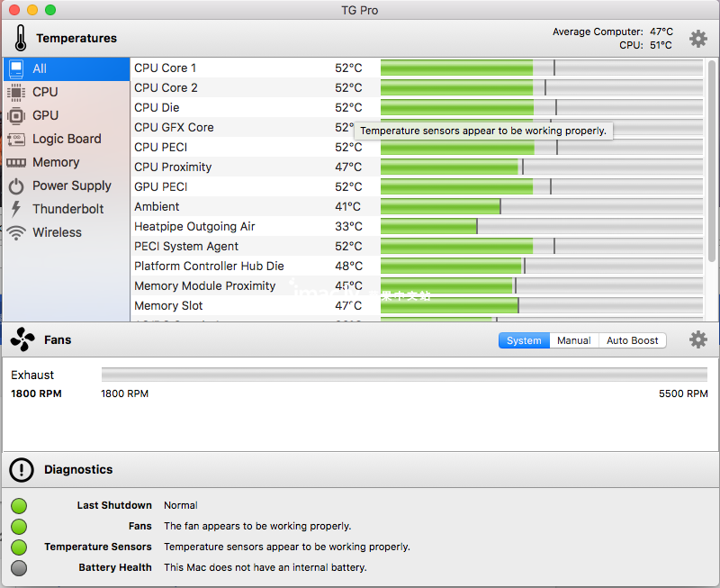Image resolution: width=720 pixels, height=588 pixels.
Task: Open the Fans settings gear
Action: point(698,339)
